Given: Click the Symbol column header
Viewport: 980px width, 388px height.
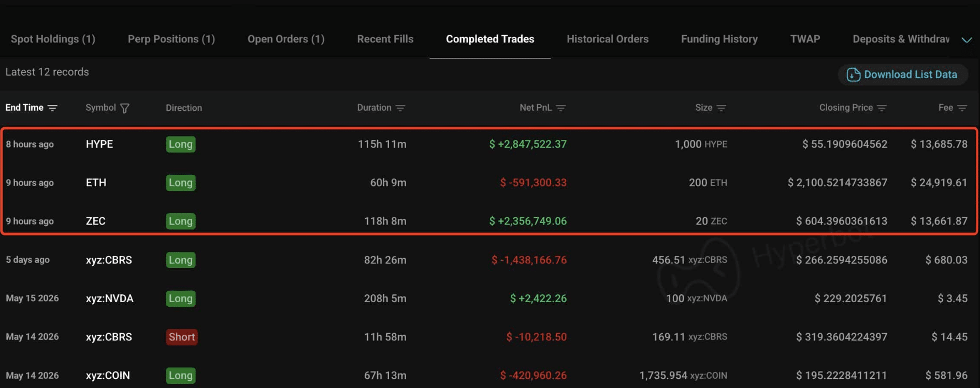Looking at the screenshot, I should coord(101,108).
